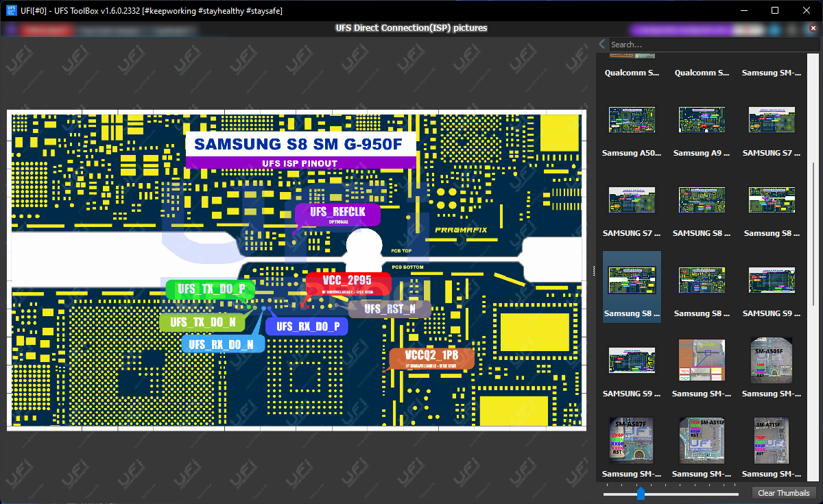Click the Samsung S8 G-950F pinout image
The height and width of the screenshot is (504, 823).
coord(297,271)
